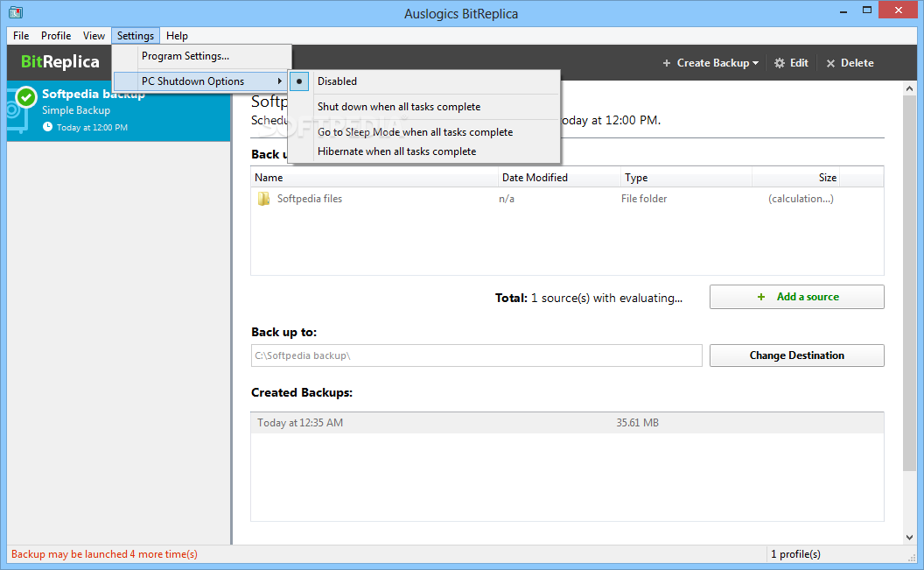The image size is (924, 570).
Task: Click the vertical scrollbar thumb
Action: pyautogui.click(x=909, y=284)
